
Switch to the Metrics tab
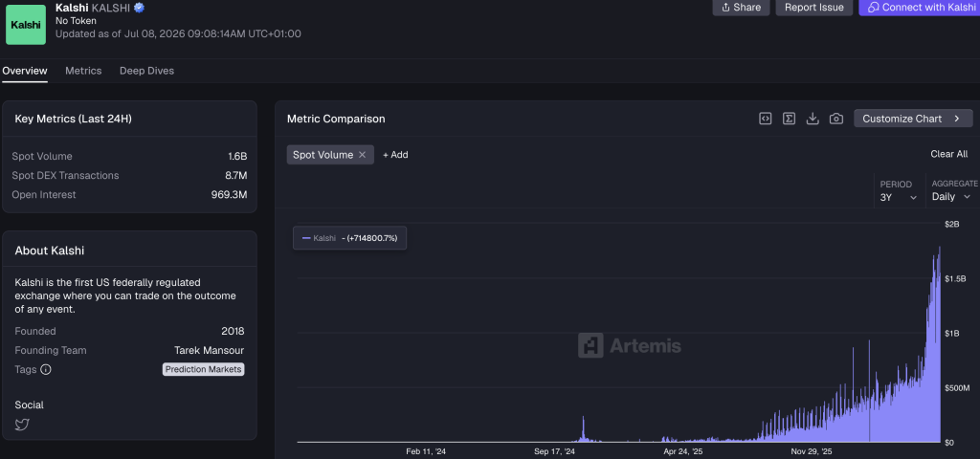click(83, 71)
